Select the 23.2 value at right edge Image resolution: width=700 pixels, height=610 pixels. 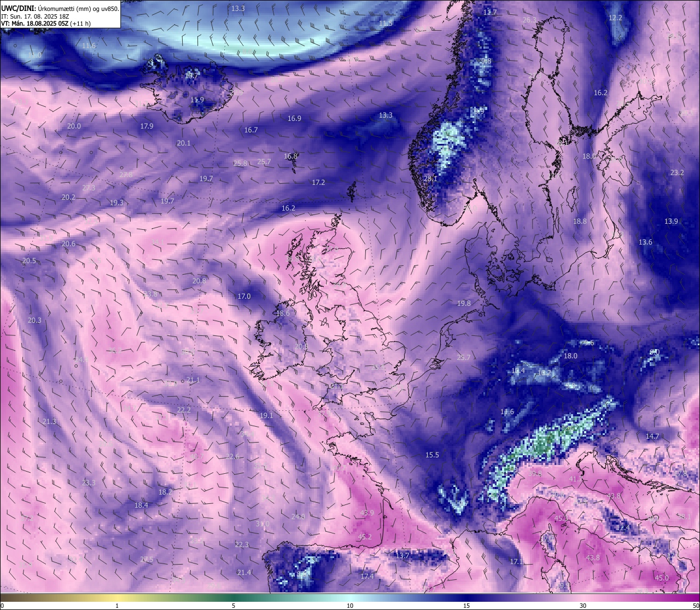coord(677,172)
